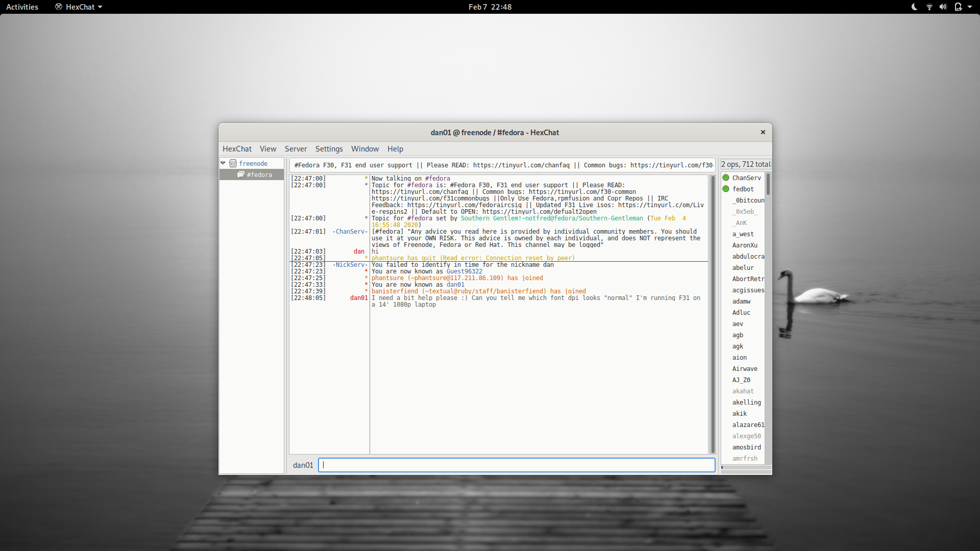Select user fedbot in list
Image resolution: width=980 pixels, height=551 pixels.
(743, 189)
